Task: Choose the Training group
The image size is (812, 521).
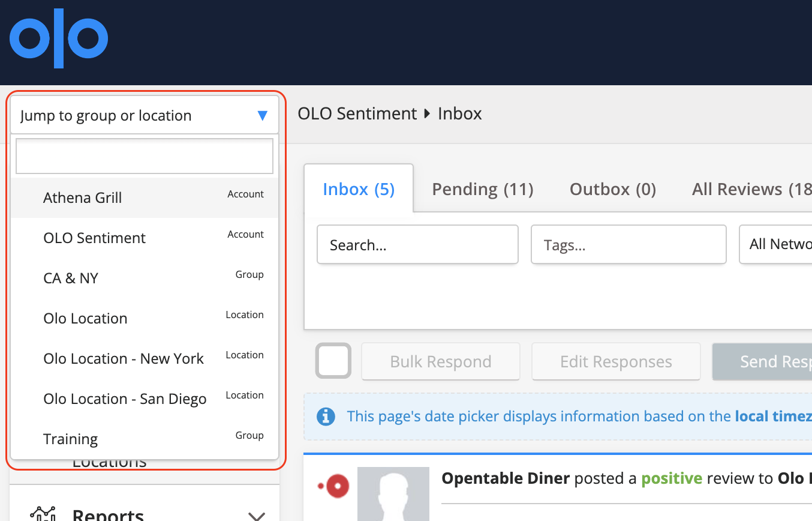Action: 145,439
